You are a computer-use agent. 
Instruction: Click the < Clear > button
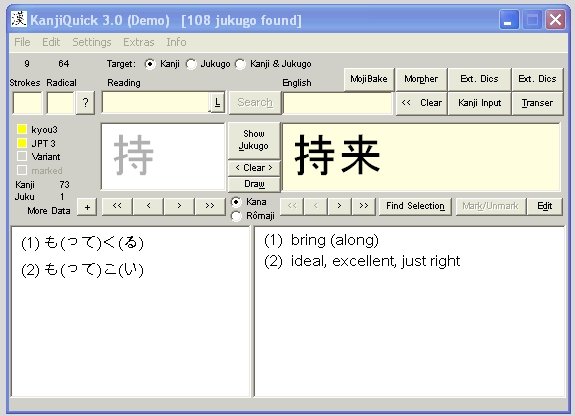[254, 168]
